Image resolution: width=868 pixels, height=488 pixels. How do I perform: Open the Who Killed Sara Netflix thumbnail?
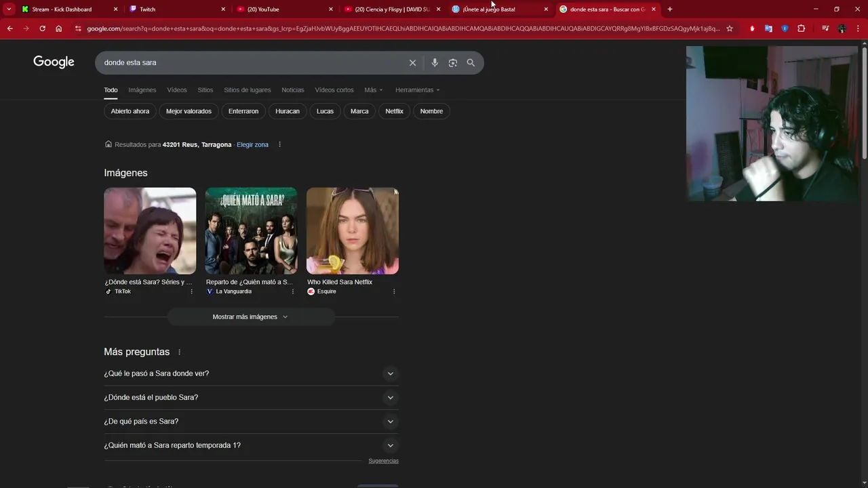point(353,230)
